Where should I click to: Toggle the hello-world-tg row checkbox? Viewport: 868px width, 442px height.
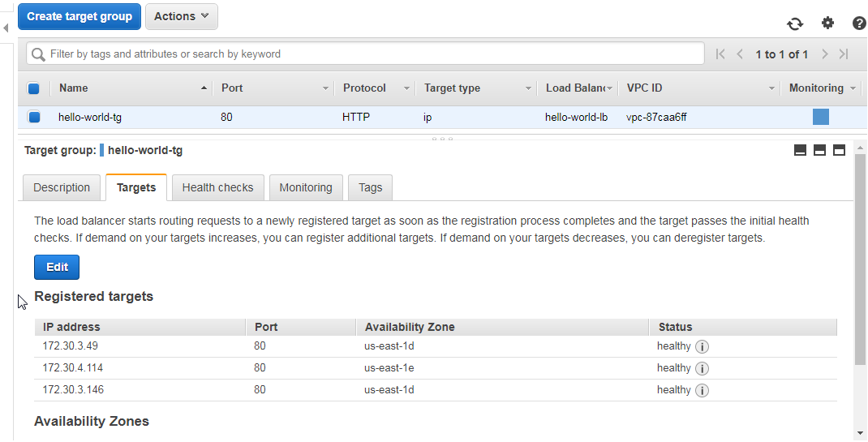click(34, 118)
